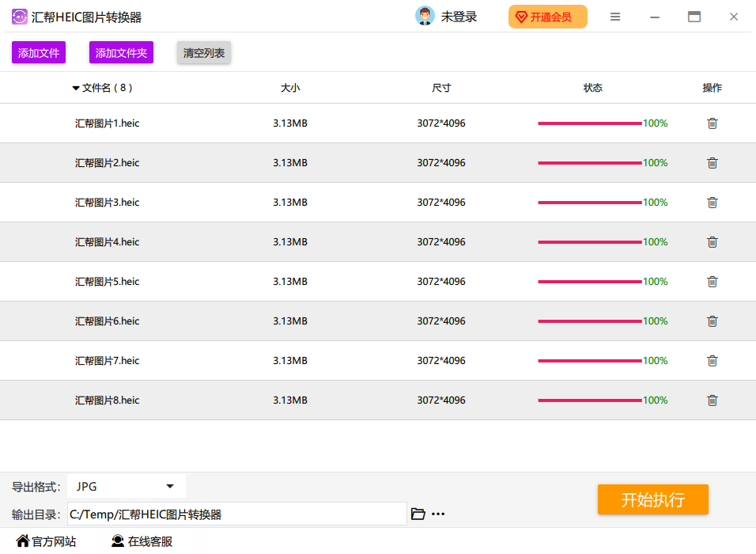This screenshot has height=554, width=756.
Task: Click the 添加文件夹 button
Action: point(121,52)
